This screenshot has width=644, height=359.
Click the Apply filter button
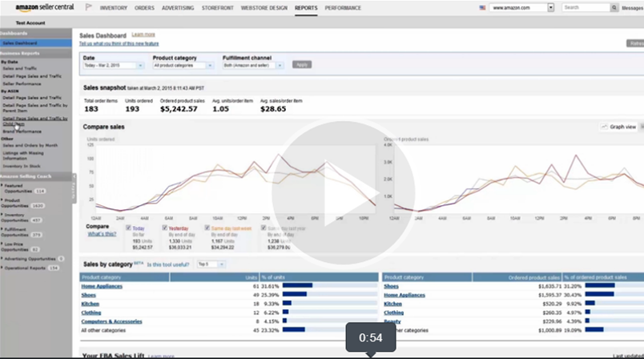coord(302,65)
